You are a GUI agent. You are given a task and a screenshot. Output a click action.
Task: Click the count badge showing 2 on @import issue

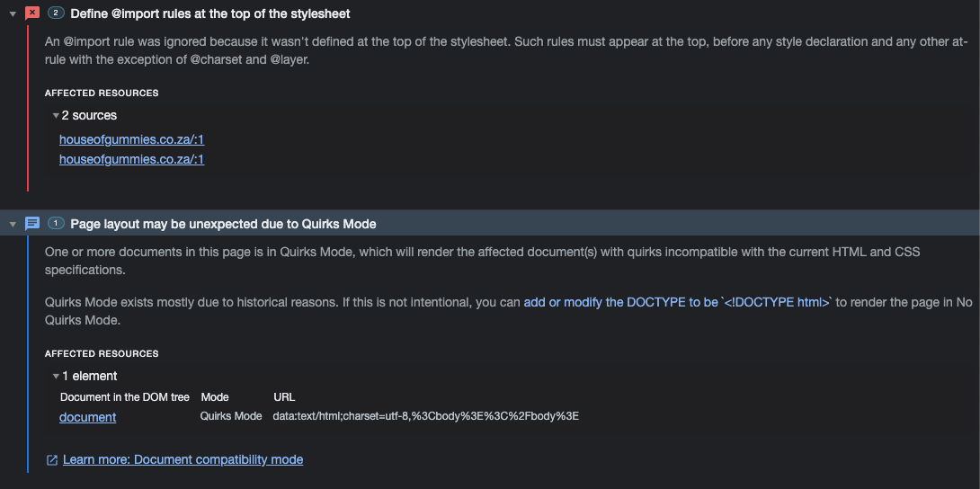coord(57,13)
